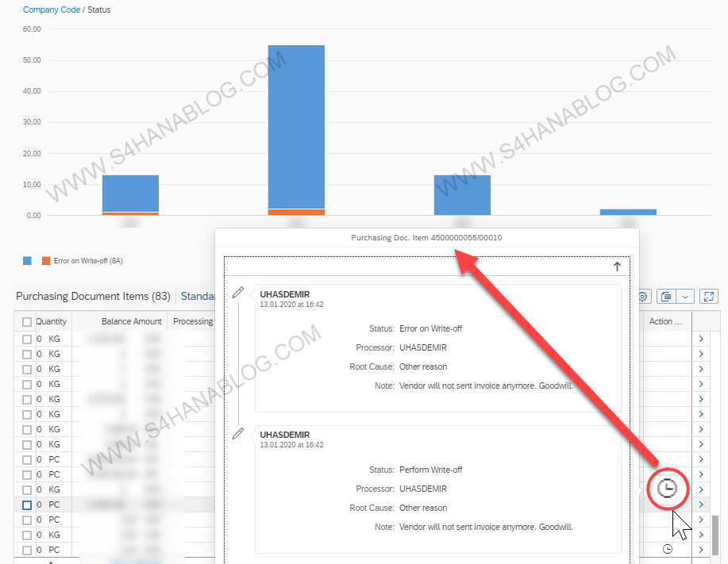The image size is (728, 564).
Task: Click orange Error on Write-off legend swatch
Action: click(x=47, y=260)
